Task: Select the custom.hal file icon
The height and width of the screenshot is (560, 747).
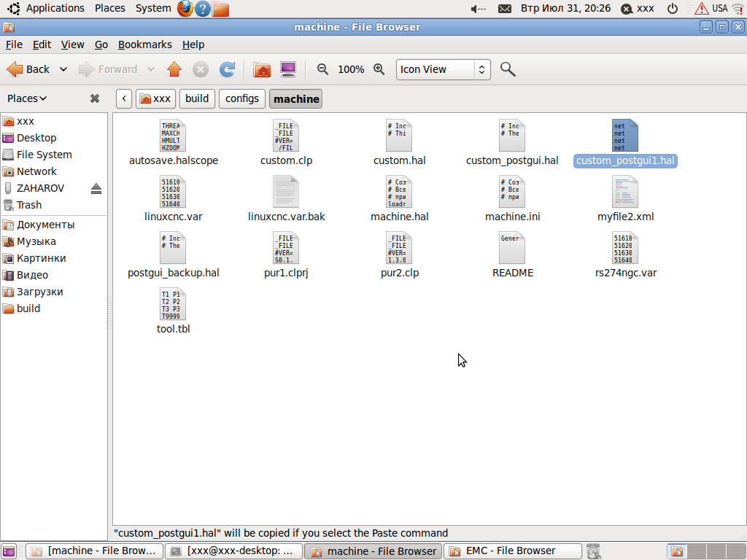Action: [x=399, y=135]
